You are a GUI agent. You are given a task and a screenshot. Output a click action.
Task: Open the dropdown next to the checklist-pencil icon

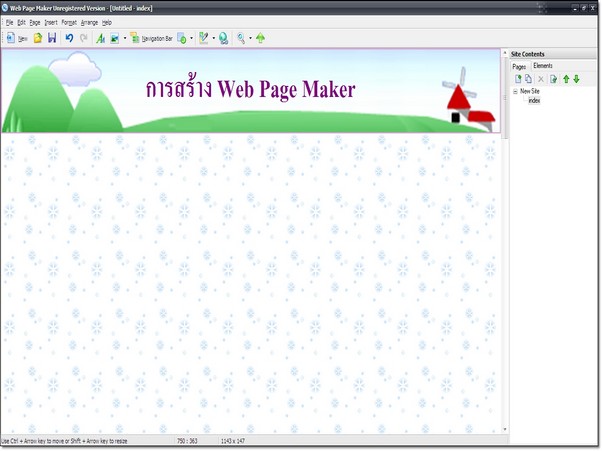pos(213,38)
